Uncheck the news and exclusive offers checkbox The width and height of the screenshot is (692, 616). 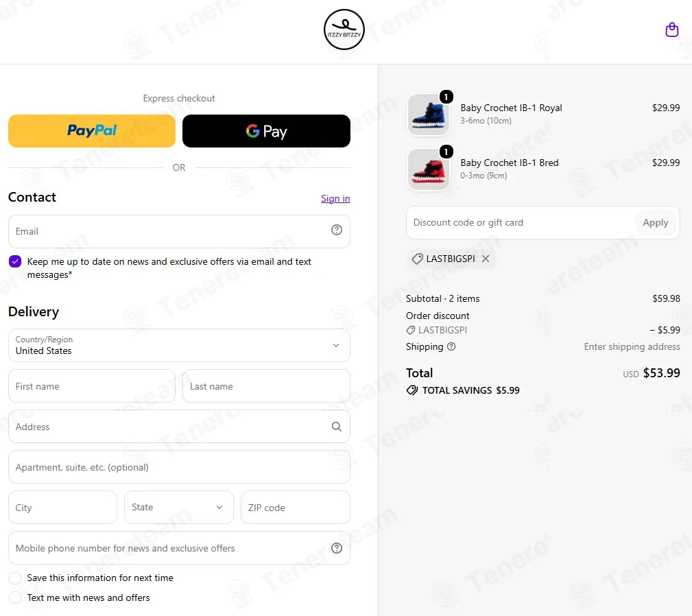point(15,261)
